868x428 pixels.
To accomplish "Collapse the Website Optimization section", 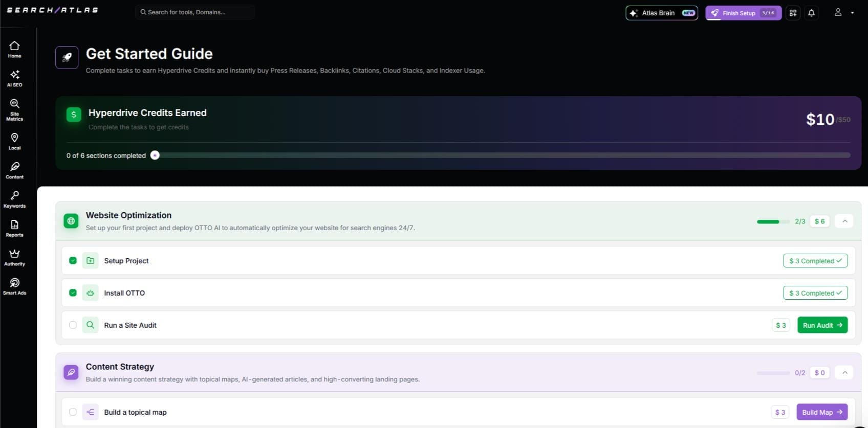I will pos(844,221).
